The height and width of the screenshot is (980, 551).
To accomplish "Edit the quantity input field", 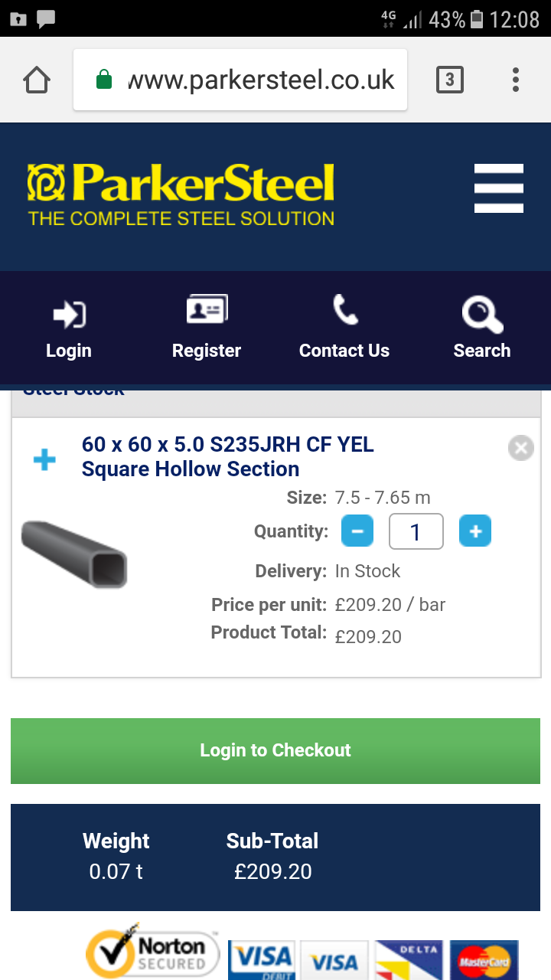I will (416, 531).
